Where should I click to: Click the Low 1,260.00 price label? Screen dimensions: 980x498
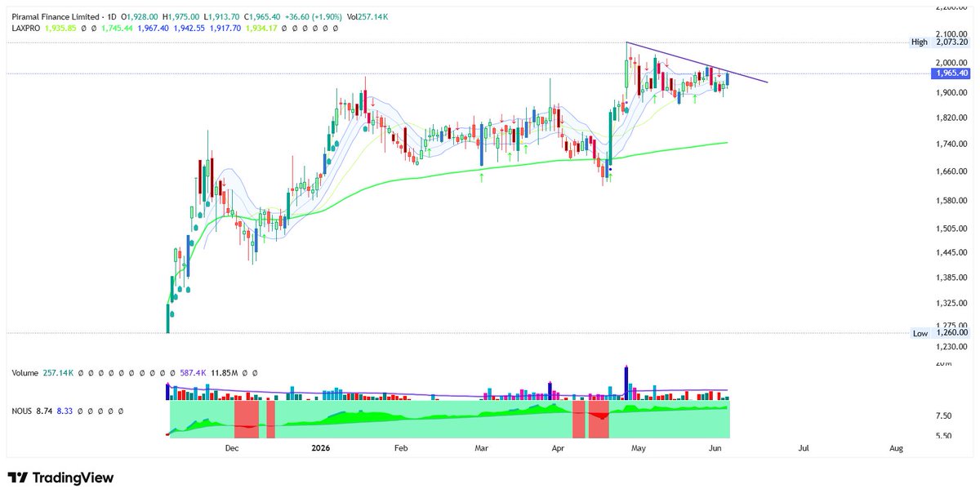coord(941,332)
